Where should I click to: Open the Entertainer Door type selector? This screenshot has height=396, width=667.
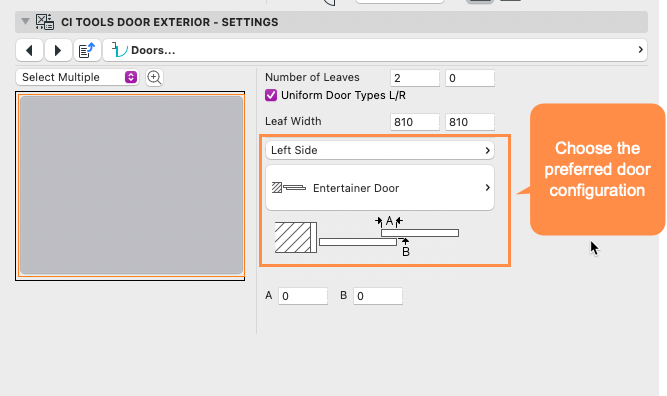point(380,188)
